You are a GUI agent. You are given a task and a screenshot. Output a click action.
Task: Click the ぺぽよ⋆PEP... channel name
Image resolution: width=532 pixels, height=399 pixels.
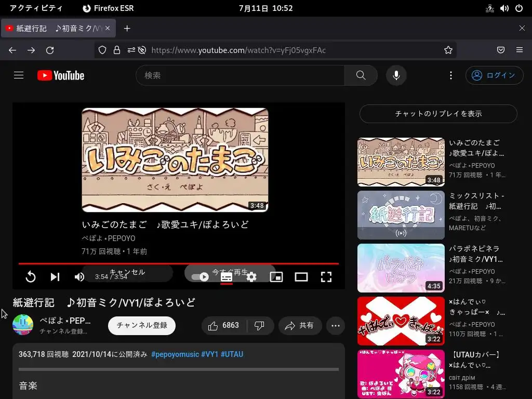coord(65,321)
